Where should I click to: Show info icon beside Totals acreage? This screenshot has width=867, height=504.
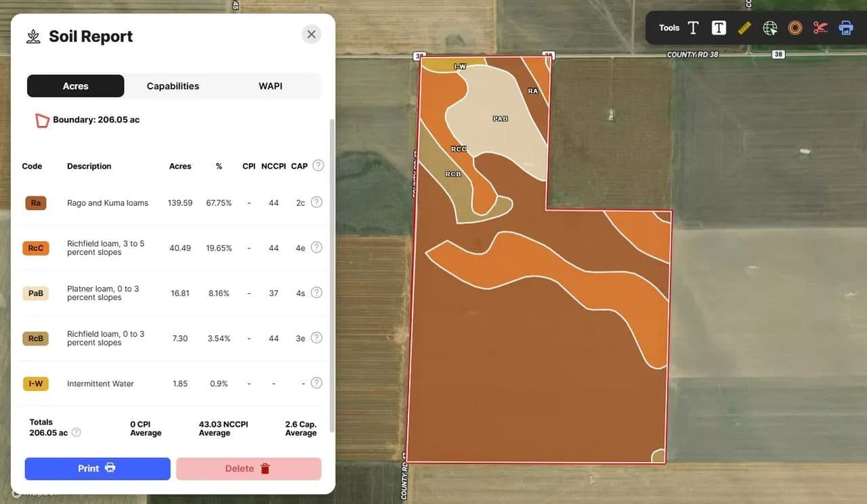click(x=77, y=432)
